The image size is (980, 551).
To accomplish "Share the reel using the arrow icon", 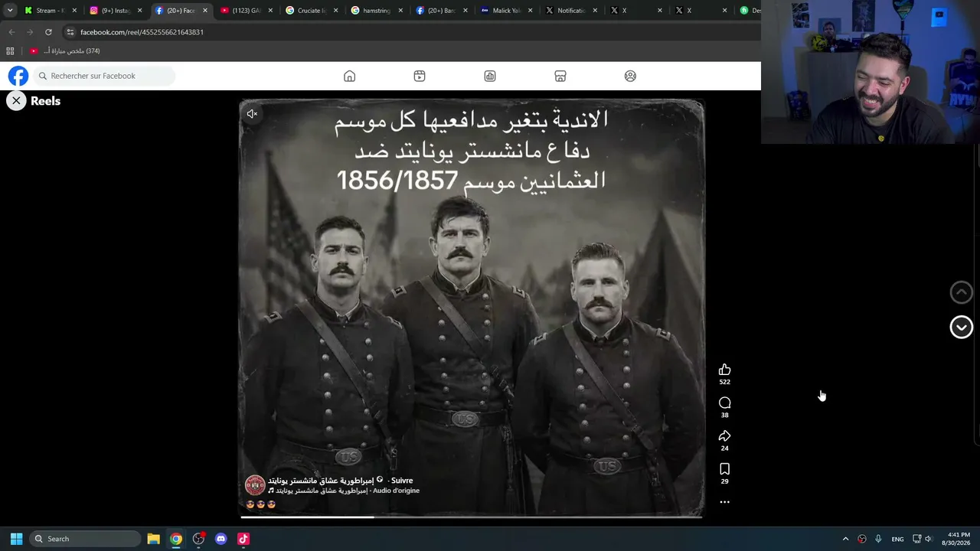I will pos(724,435).
